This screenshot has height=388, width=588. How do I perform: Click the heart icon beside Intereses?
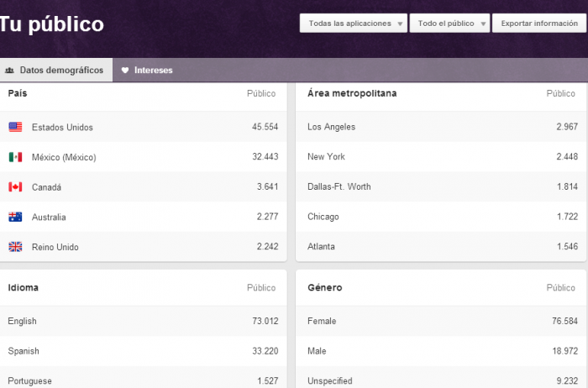click(x=125, y=71)
